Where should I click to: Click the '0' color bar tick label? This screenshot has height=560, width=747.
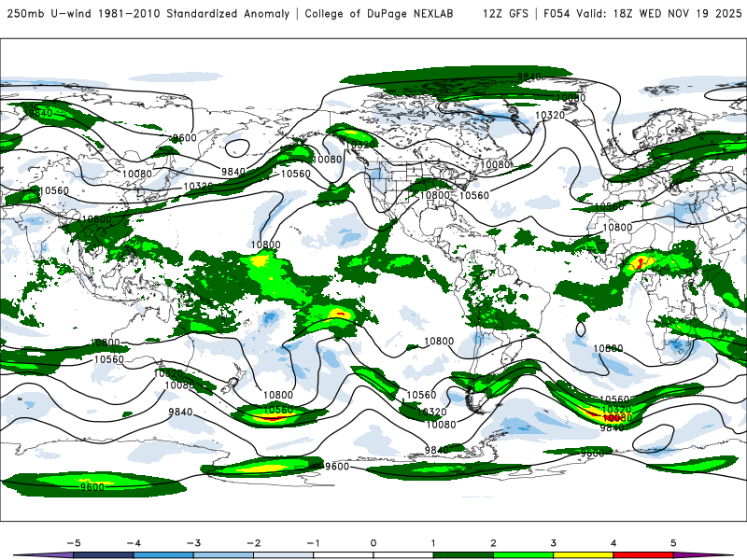pyautogui.click(x=373, y=543)
